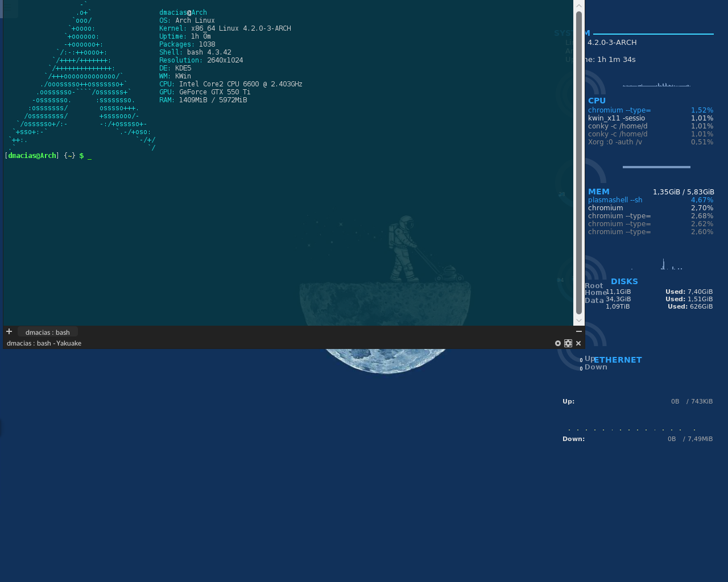Click the '4,67%' plasmashell memory value
The image size is (728, 582).
click(x=702, y=200)
